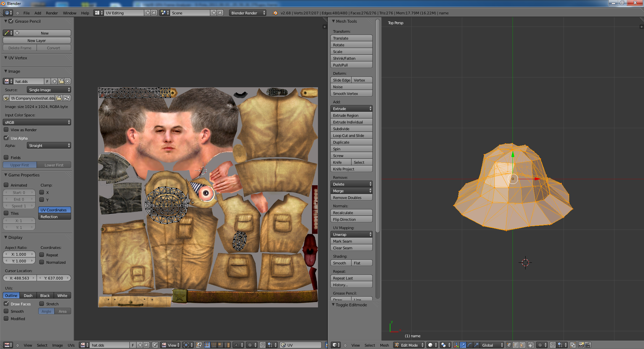Screen dimensions: 644x349
Task: Click OpenGL render animation clapper icon
Action: coord(588,345)
